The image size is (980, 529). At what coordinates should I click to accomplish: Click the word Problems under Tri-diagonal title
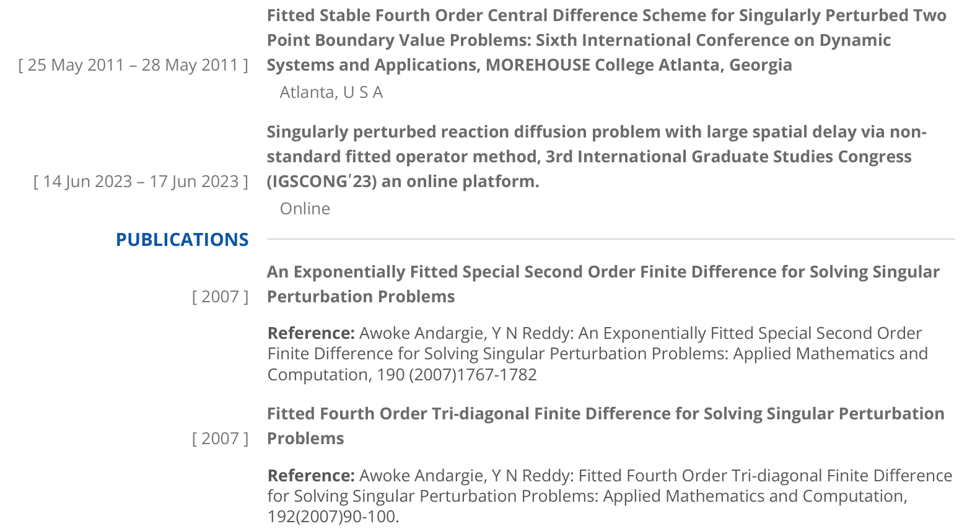[x=305, y=439]
